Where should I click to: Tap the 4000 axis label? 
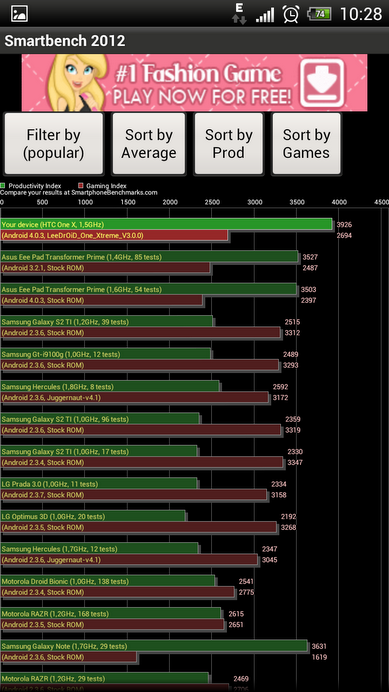point(339,202)
